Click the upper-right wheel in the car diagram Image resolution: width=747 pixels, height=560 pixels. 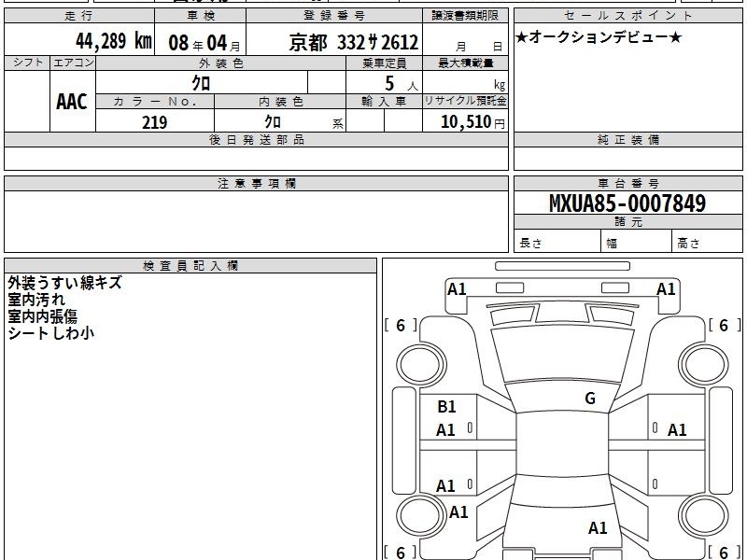[704, 365]
